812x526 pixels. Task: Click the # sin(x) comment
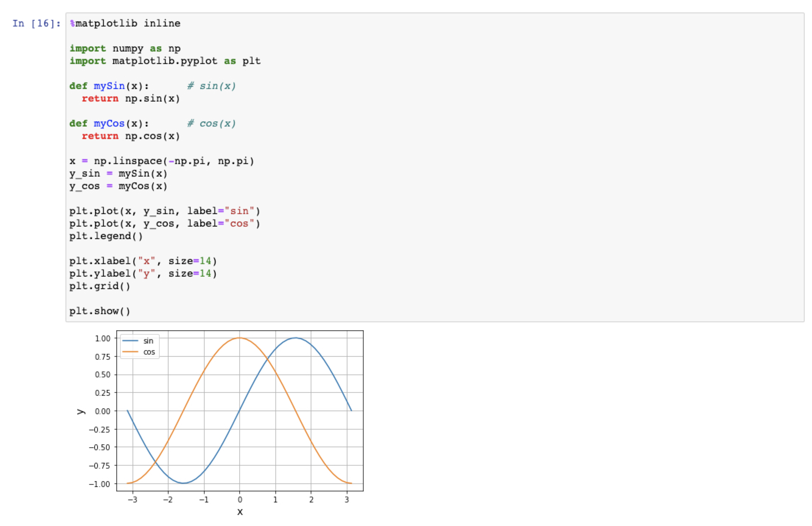pos(211,86)
